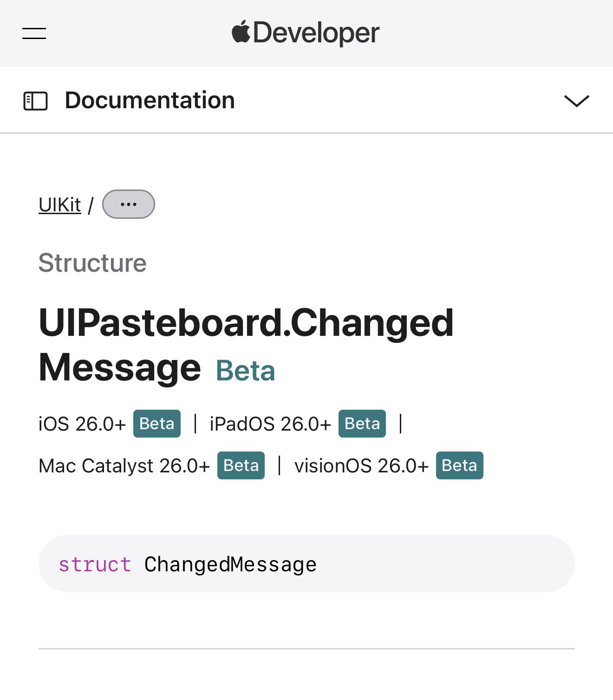Click the iOS 26.0+ Beta badge

coord(157,424)
